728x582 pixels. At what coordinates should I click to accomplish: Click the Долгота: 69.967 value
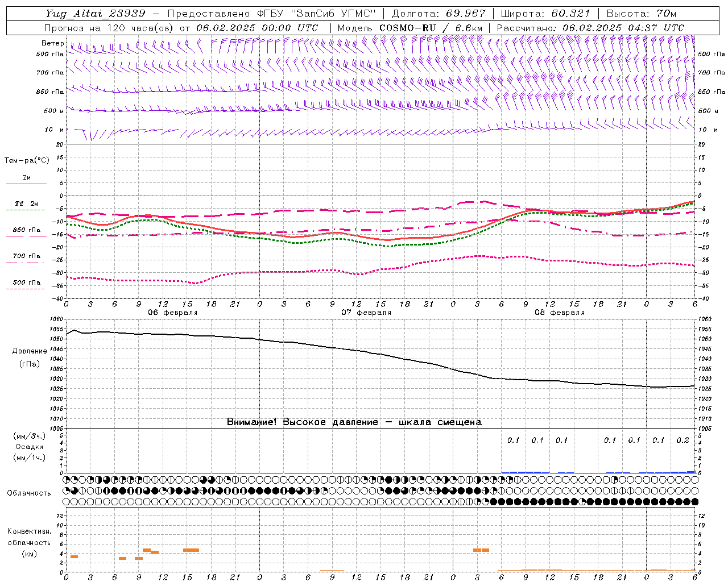tap(439, 14)
